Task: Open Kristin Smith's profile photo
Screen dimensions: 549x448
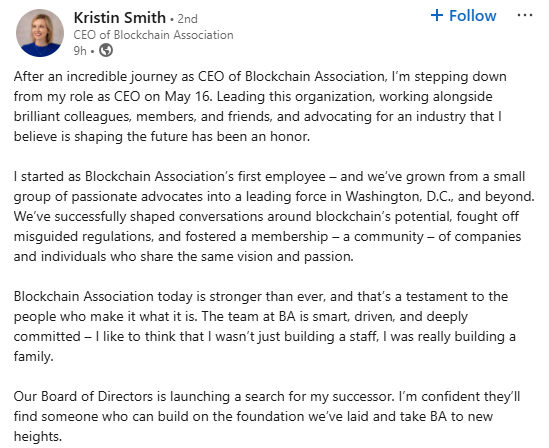Action: tap(40, 33)
